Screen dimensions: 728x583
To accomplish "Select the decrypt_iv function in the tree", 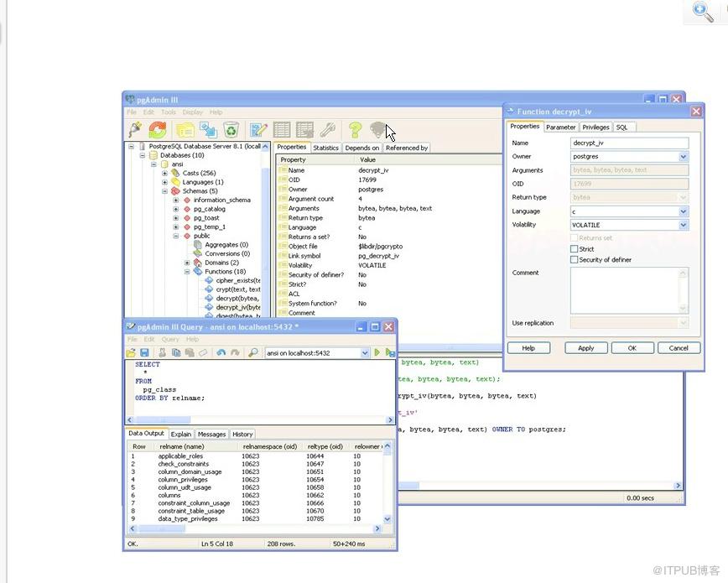I will pos(237,308).
